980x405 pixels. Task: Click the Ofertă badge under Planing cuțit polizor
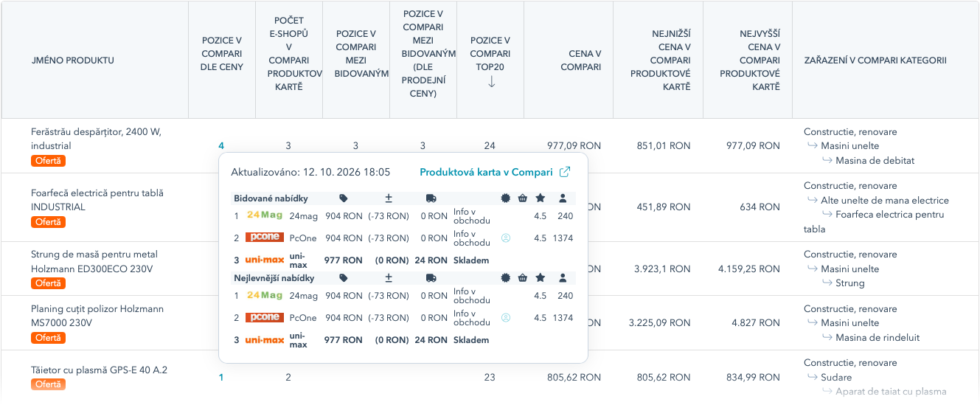[49, 338]
